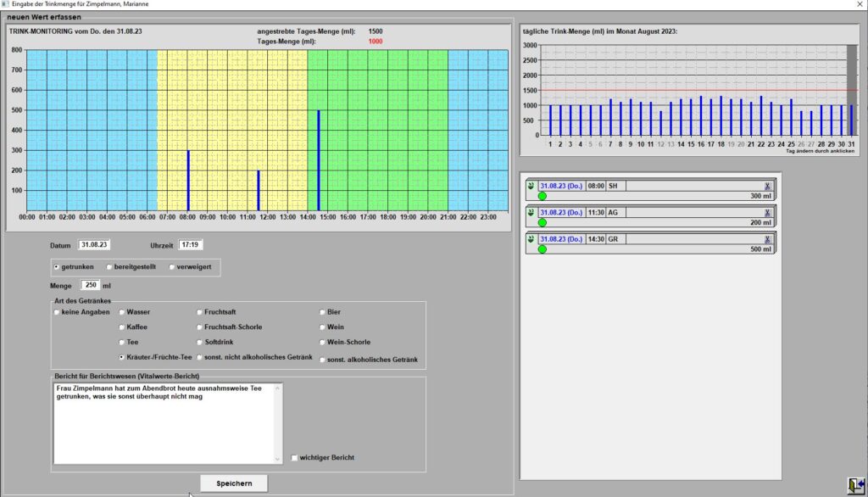
Task: Click the green status dot on the 500 ml entry
Action: (542, 249)
